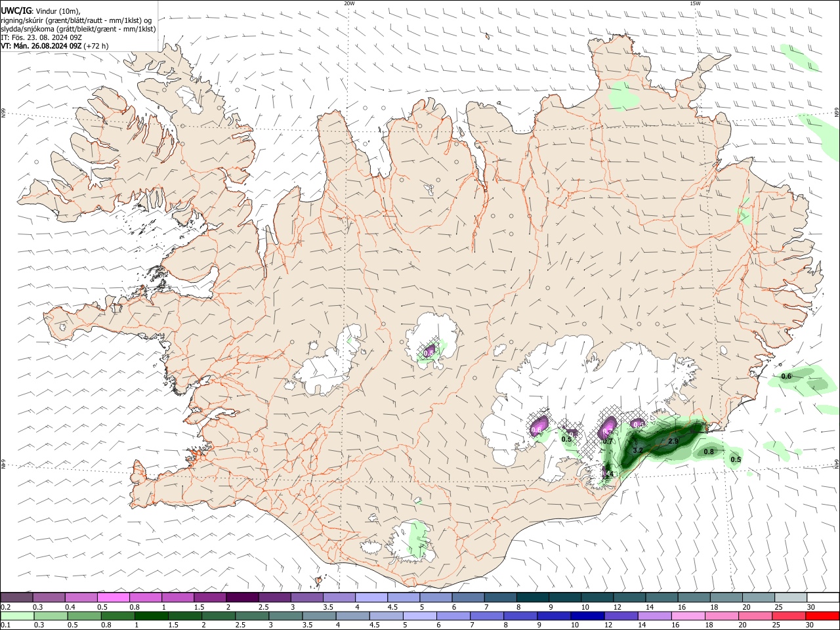Select the greyish-purple 0.2 snow legend swatch

[17, 597]
